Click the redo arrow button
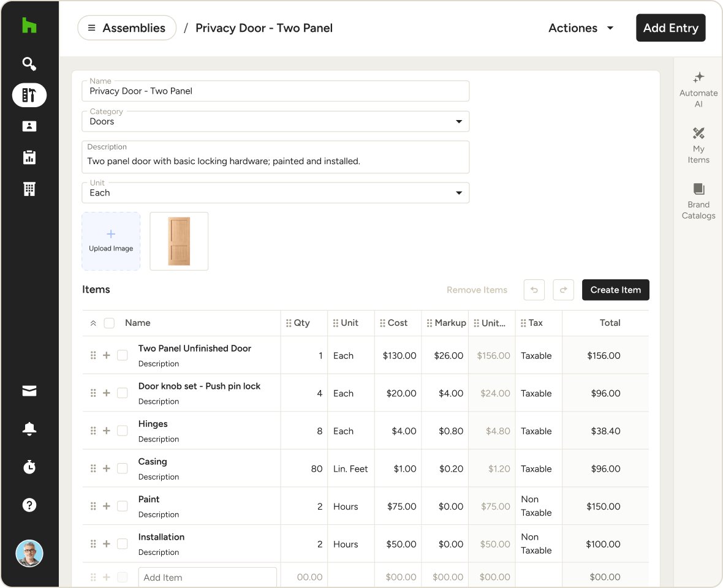723x588 pixels. click(563, 290)
